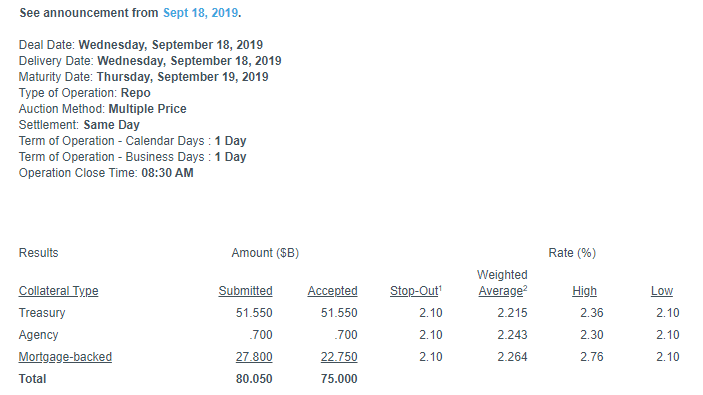Click the High rate column header
This screenshot has height=395, width=703.
(x=584, y=291)
